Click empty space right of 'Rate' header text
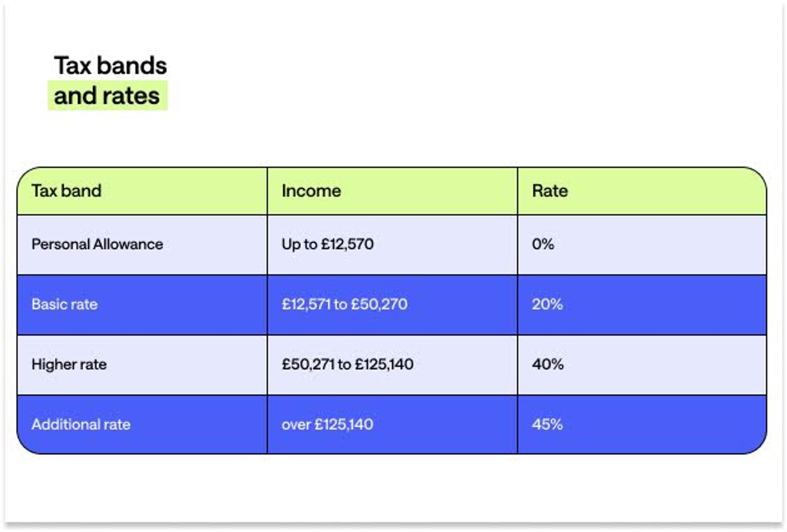 [x=667, y=191]
